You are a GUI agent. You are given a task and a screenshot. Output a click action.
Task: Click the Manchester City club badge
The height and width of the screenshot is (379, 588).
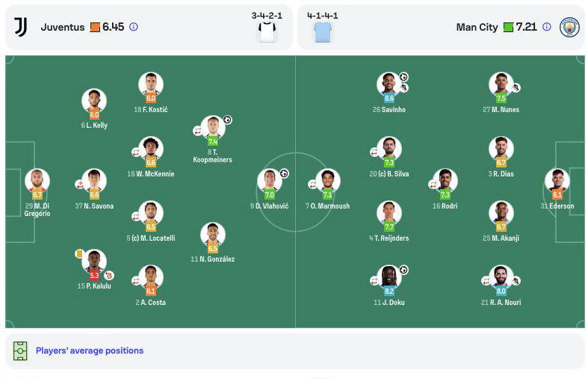pos(569,27)
